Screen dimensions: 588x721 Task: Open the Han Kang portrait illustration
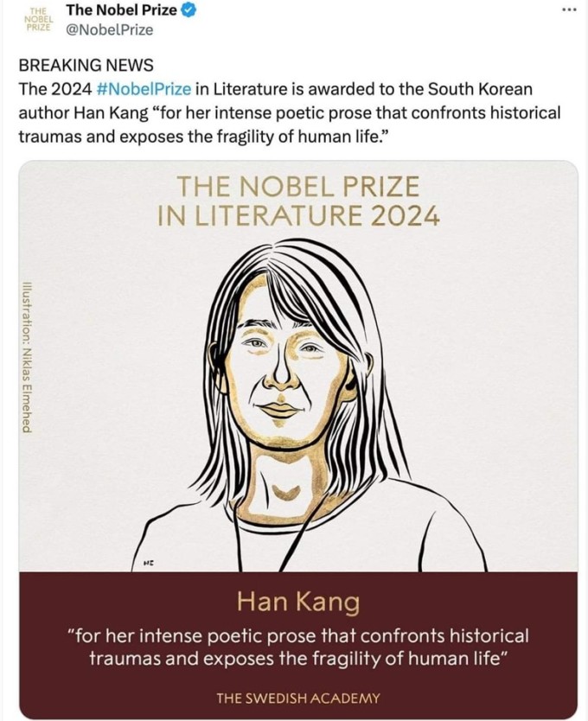[x=294, y=380]
